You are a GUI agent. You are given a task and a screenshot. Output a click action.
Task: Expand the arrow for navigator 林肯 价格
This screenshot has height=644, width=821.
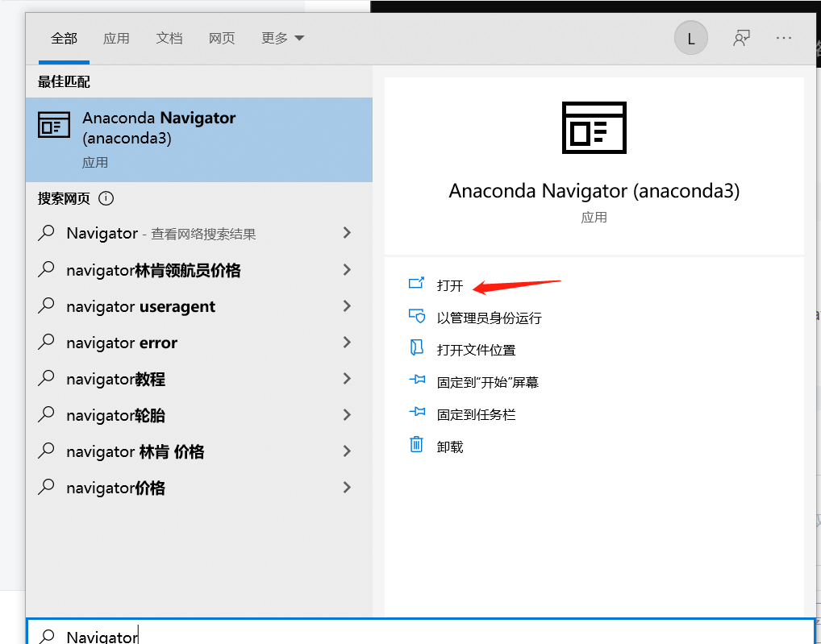click(347, 451)
